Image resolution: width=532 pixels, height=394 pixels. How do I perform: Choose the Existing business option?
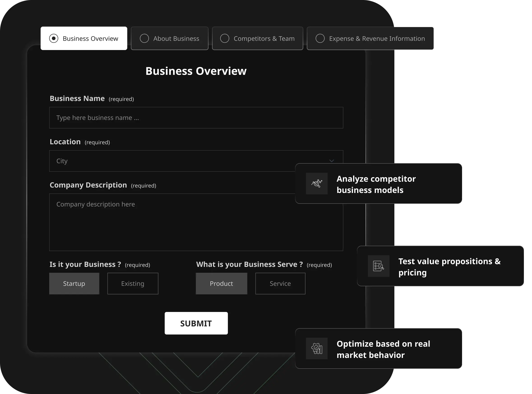[x=133, y=284]
